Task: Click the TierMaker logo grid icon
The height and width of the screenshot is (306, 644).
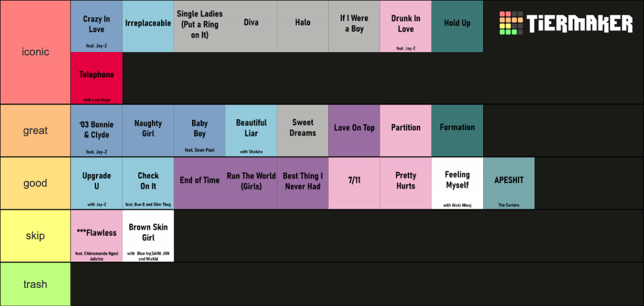Action: [x=511, y=23]
